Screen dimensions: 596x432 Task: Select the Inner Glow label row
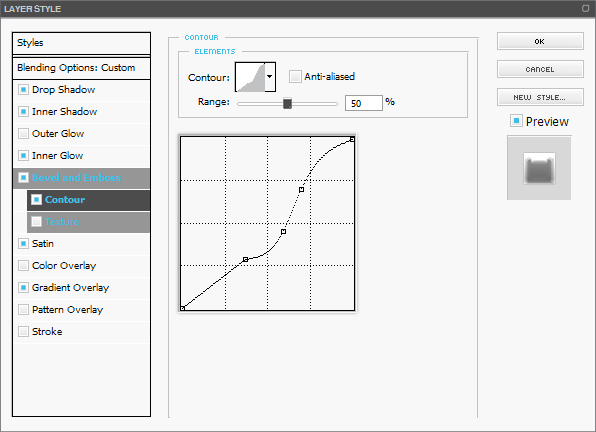pyautogui.click(x=81, y=156)
